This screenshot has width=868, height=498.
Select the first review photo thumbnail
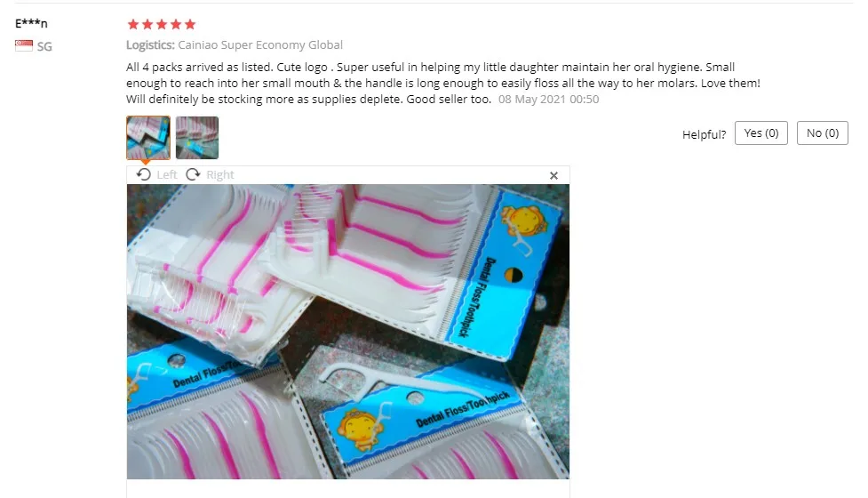pos(148,137)
